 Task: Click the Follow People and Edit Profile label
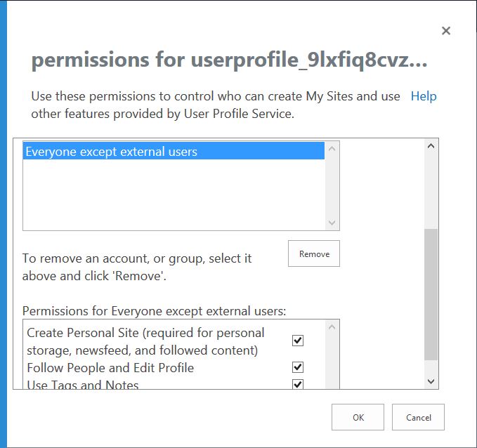[x=110, y=367]
